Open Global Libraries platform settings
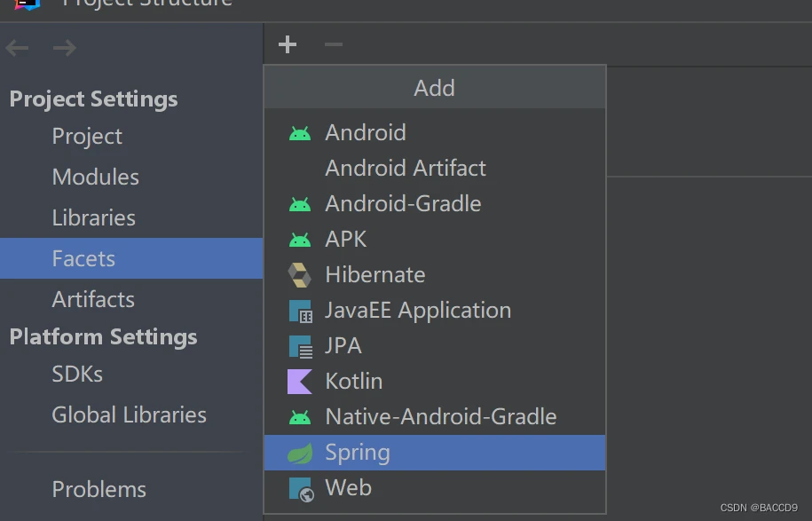This screenshot has height=521, width=812. [131, 414]
